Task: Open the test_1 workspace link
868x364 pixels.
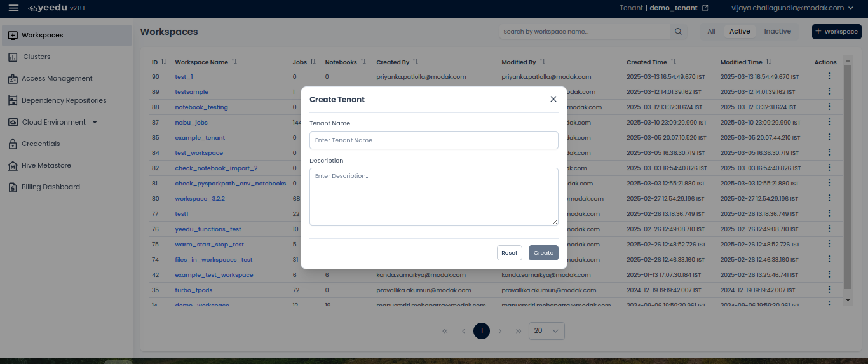Action: point(184,77)
